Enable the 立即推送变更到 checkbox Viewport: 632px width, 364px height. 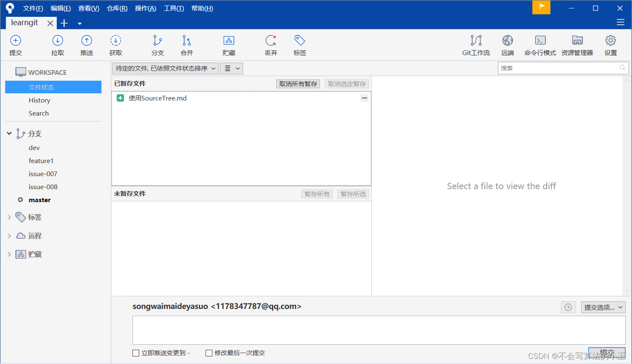click(136, 353)
